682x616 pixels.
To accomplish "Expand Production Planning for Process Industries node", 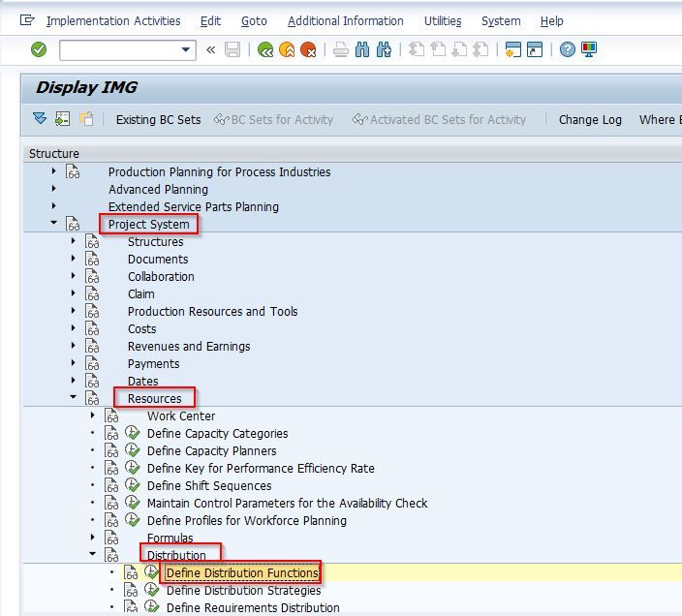I will (53, 171).
